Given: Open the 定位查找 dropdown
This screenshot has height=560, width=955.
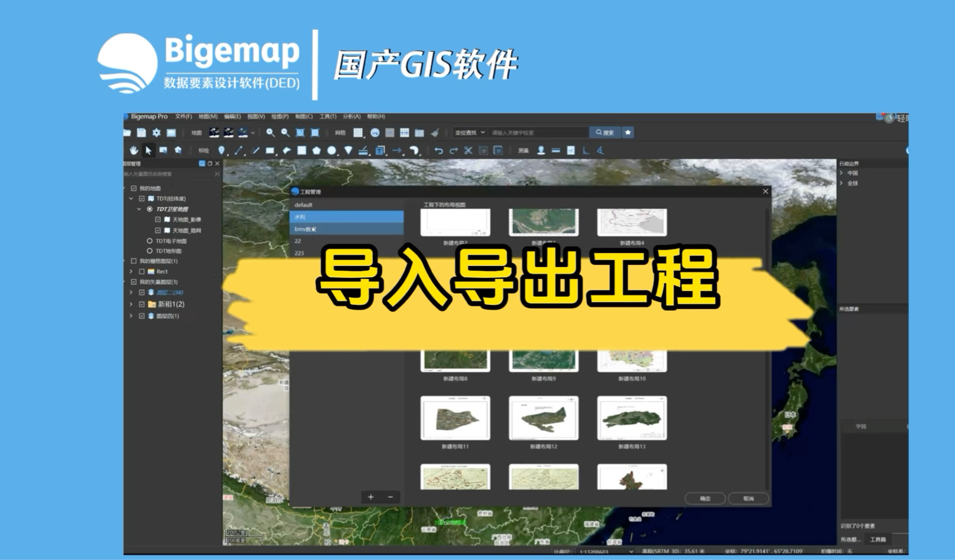Looking at the screenshot, I should point(470,132).
